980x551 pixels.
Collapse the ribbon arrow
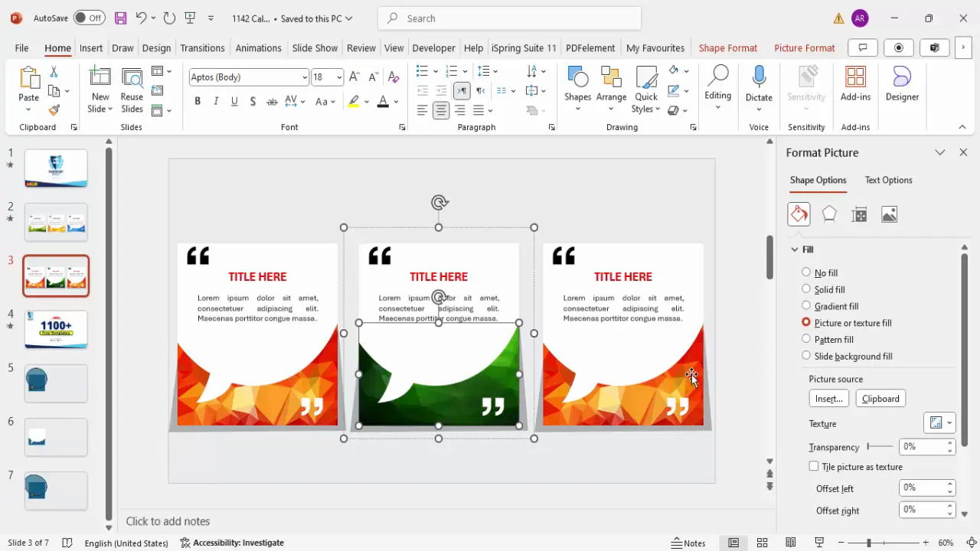[x=962, y=127]
